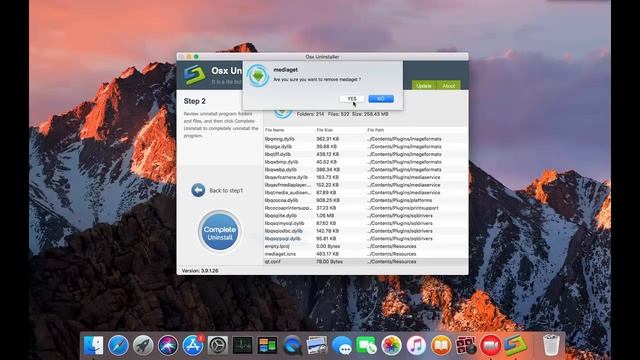Screen dimensions: 640x360
Task: Click the 1.06 MB file size cell
Action: [325, 216]
